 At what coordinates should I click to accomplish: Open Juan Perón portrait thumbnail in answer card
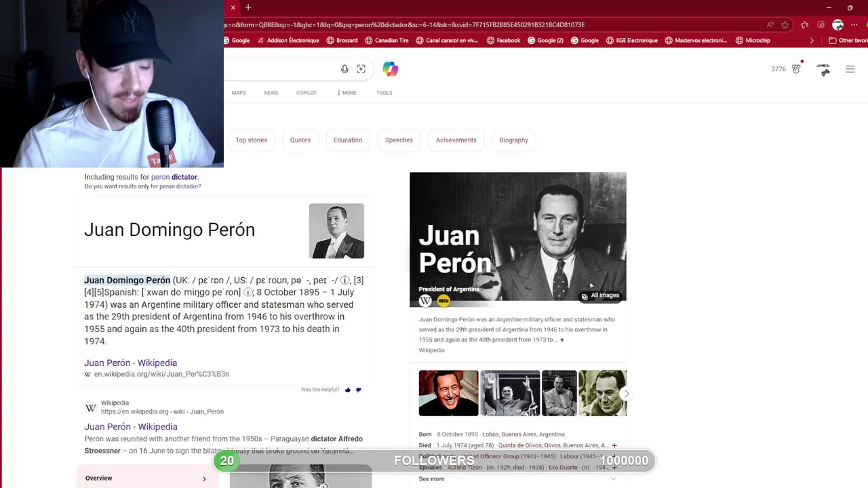[x=336, y=231]
